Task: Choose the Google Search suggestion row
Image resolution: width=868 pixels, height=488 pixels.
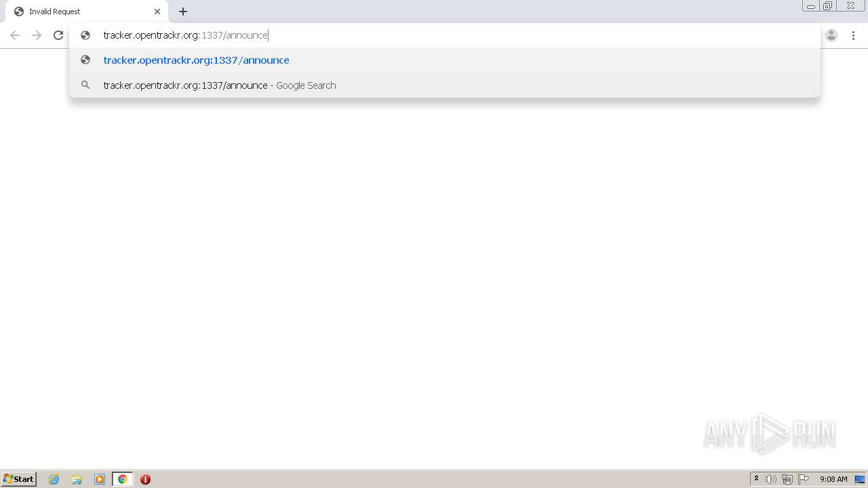Action: [x=445, y=85]
